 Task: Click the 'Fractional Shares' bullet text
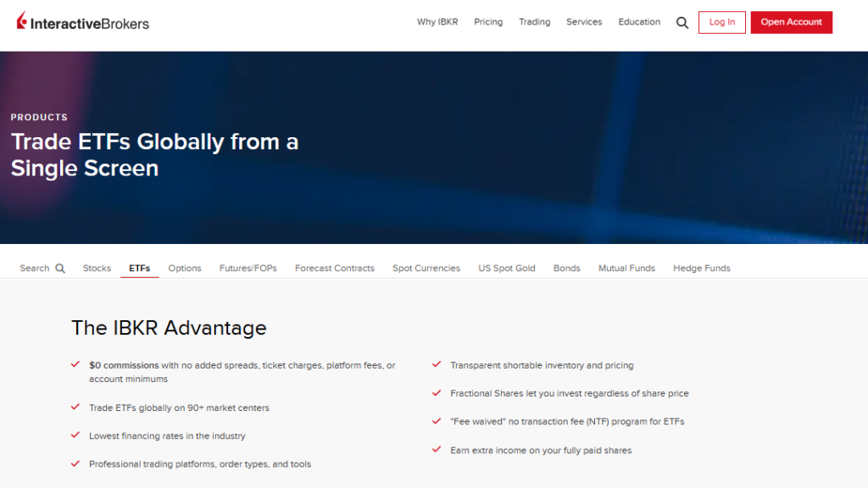tap(569, 393)
